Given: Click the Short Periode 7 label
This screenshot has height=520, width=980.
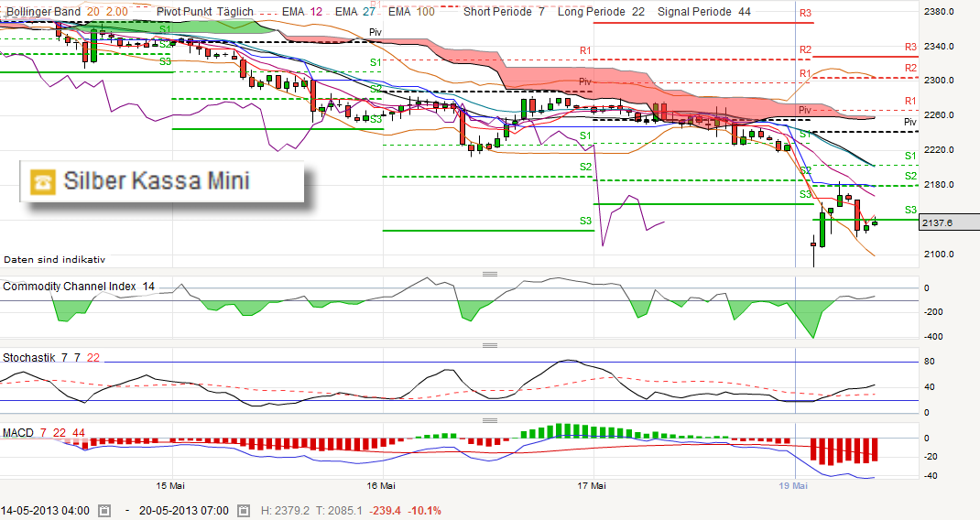Looking at the screenshot, I should pos(504,12).
